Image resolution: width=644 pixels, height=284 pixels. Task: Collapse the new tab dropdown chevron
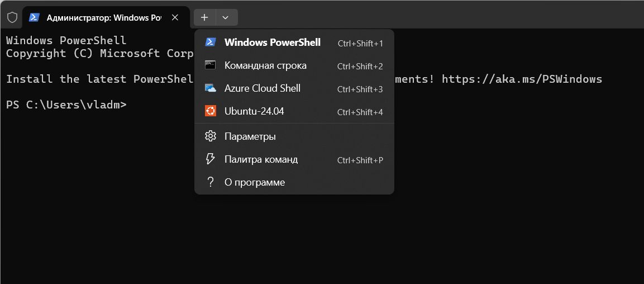click(x=225, y=17)
